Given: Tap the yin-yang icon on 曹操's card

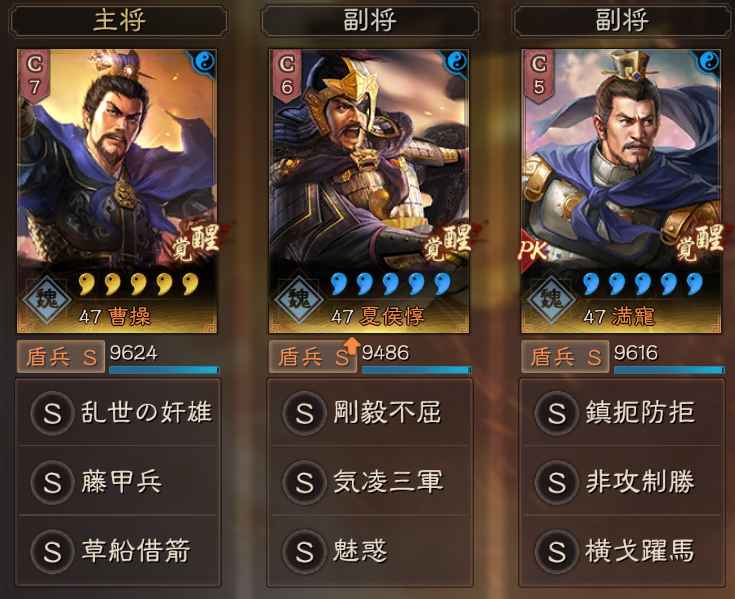Looking at the screenshot, I should tap(204, 61).
